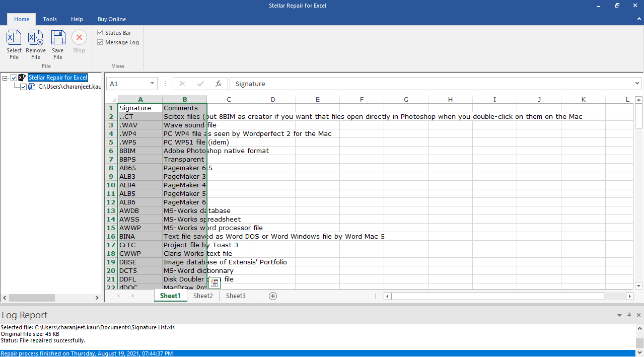The height and width of the screenshot is (357, 644).
Task: Click cell A3 containing .WAV
Action: pyautogui.click(x=140, y=125)
